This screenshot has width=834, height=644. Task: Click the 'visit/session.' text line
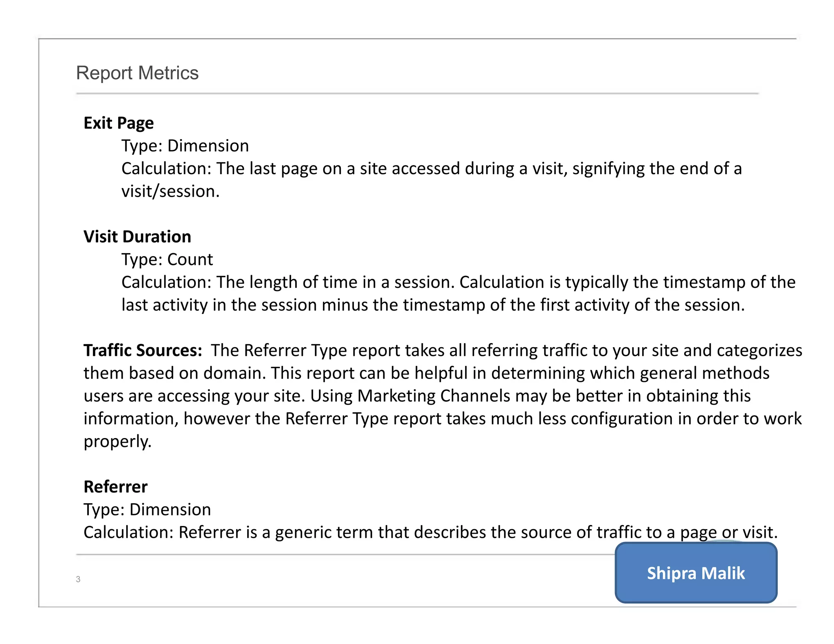click(170, 191)
